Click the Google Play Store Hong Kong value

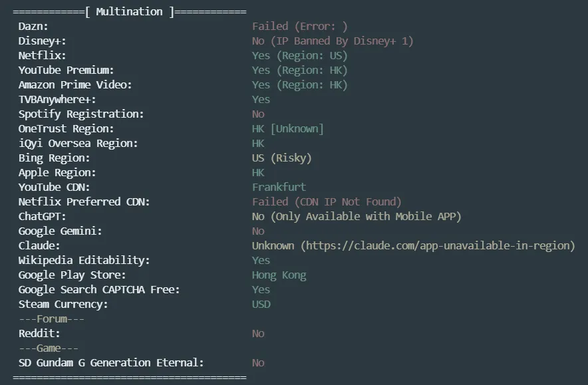pos(279,275)
